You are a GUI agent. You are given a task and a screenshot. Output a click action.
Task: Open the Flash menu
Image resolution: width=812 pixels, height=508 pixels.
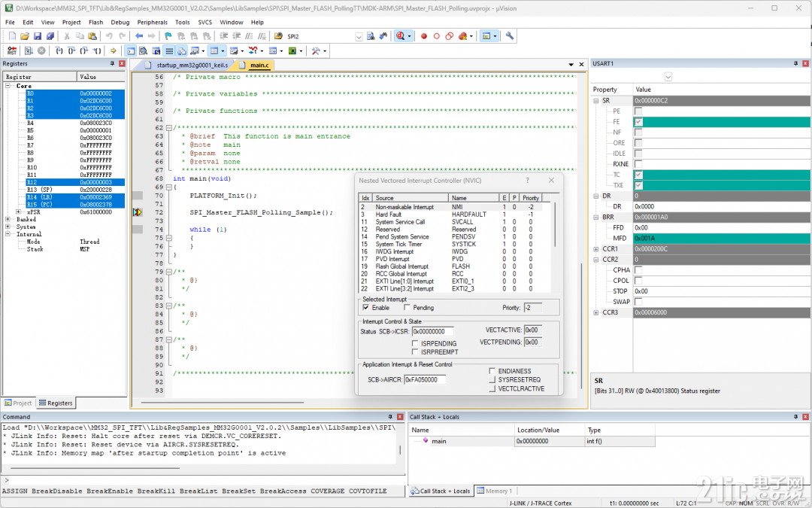pyautogui.click(x=95, y=23)
